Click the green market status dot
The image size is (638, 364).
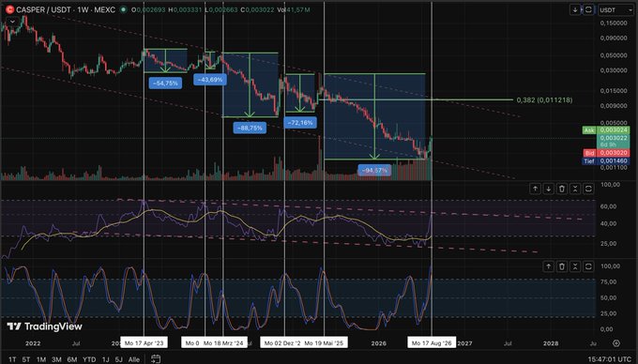[x=123, y=9]
